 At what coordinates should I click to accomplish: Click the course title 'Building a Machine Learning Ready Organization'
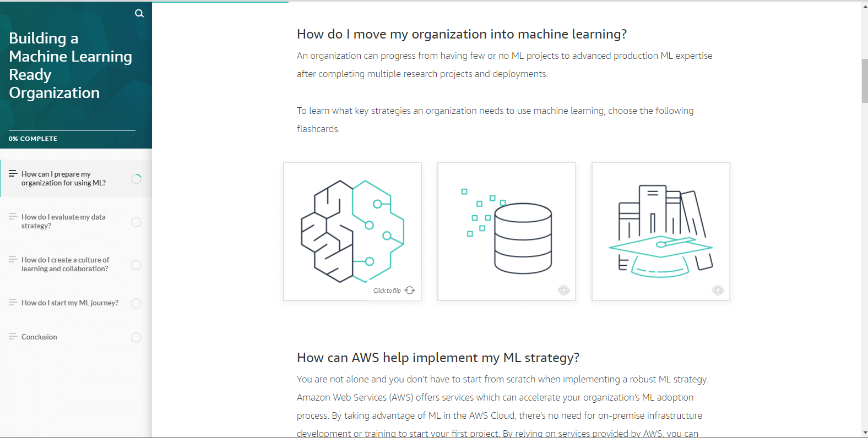70,65
